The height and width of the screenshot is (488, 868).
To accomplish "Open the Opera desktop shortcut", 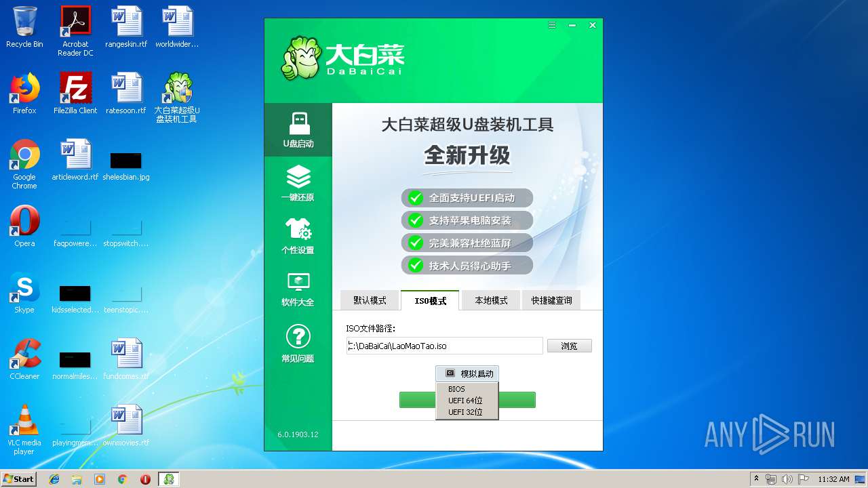I will coord(24,226).
